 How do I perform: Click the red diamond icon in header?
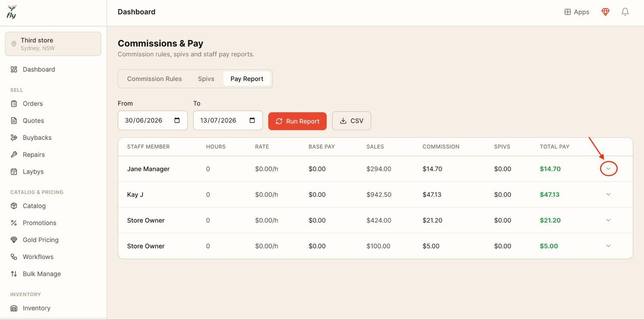[605, 12]
